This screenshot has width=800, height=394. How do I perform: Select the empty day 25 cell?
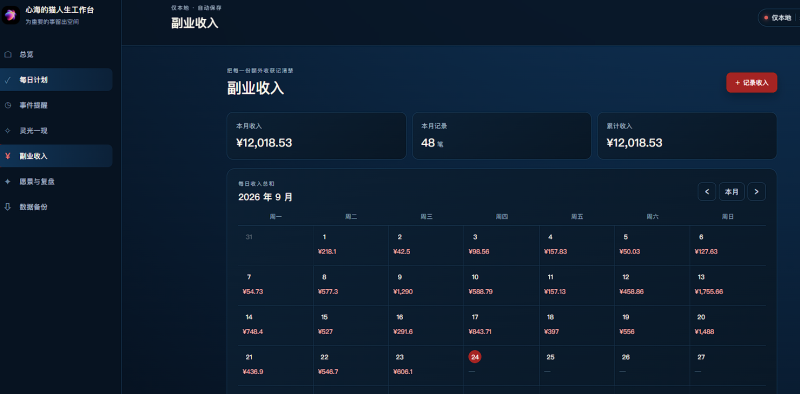(577, 365)
